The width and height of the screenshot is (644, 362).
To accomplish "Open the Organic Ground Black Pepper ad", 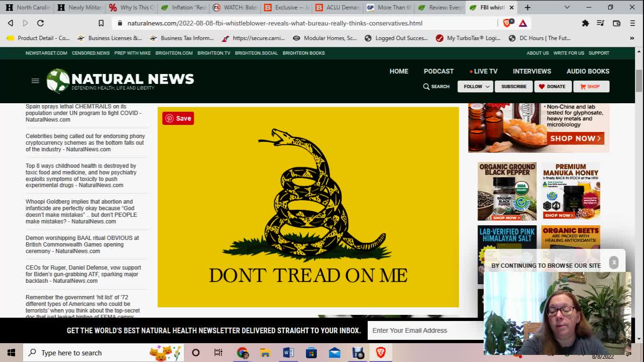I will [507, 191].
